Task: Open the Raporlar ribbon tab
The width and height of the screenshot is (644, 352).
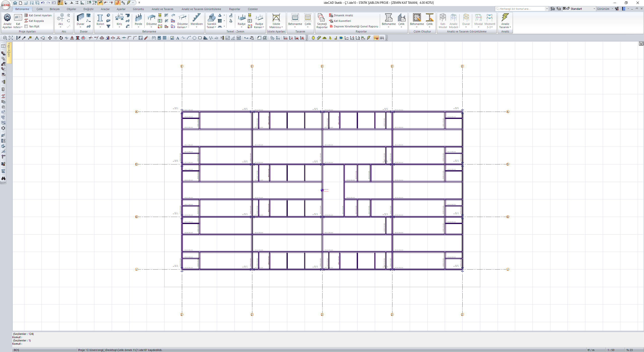Action: [x=234, y=9]
